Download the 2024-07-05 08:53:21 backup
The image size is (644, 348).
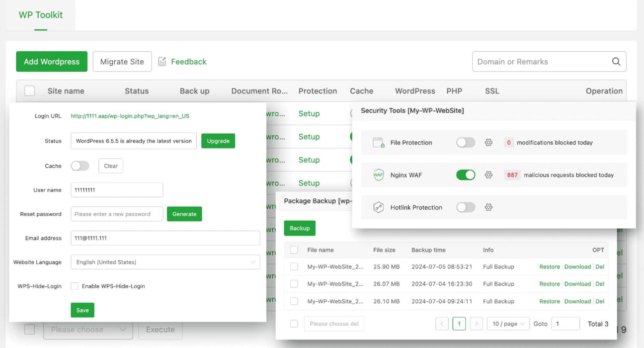577,267
